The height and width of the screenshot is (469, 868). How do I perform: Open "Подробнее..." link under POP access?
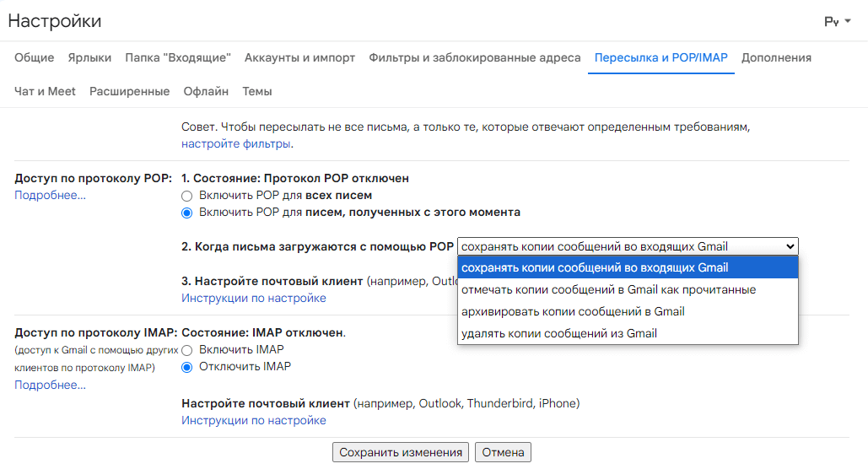pos(50,196)
